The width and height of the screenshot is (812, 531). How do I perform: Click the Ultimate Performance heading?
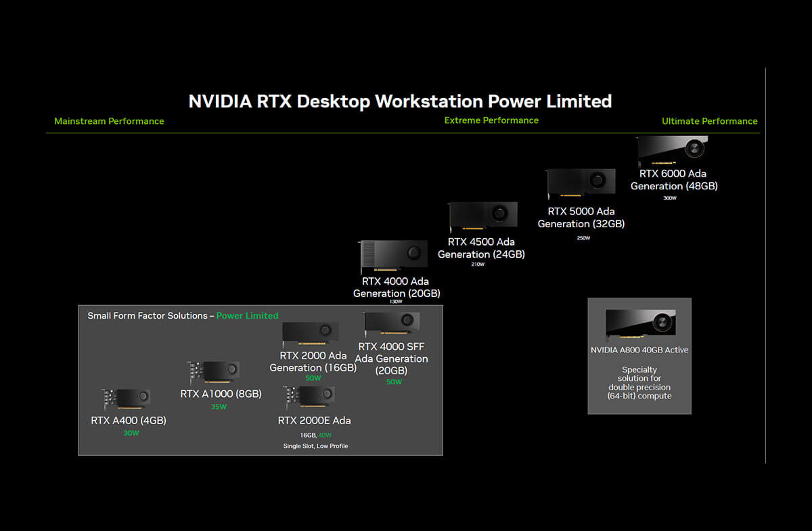709,121
